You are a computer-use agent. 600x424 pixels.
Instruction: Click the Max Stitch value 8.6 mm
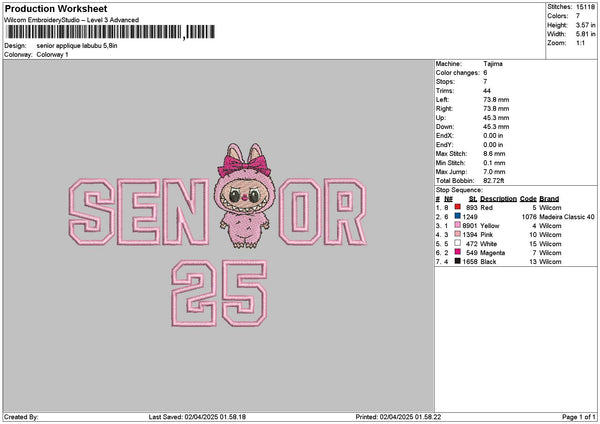pos(494,153)
